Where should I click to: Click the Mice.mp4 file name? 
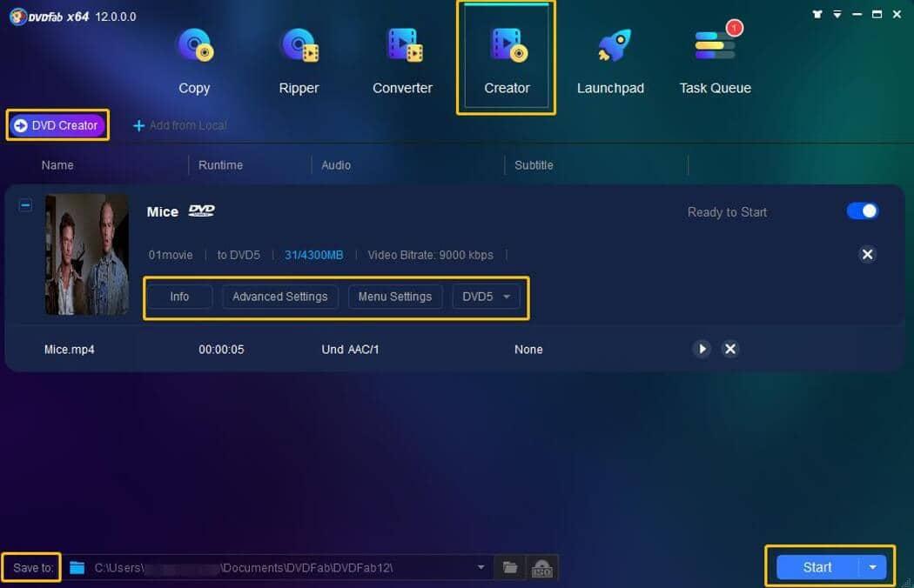70,349
